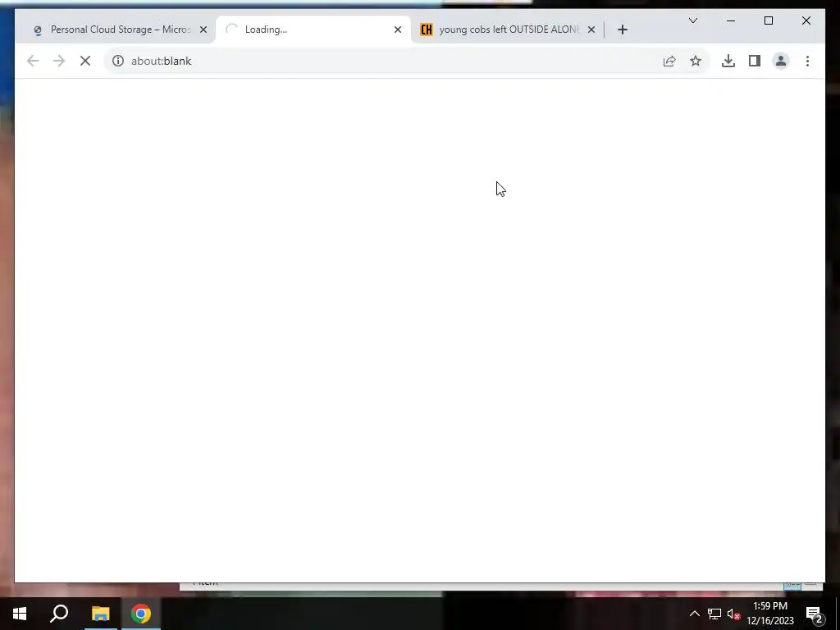
Task: Open the young cobs left OUTSIDE tab
Action: coord(508,30)
